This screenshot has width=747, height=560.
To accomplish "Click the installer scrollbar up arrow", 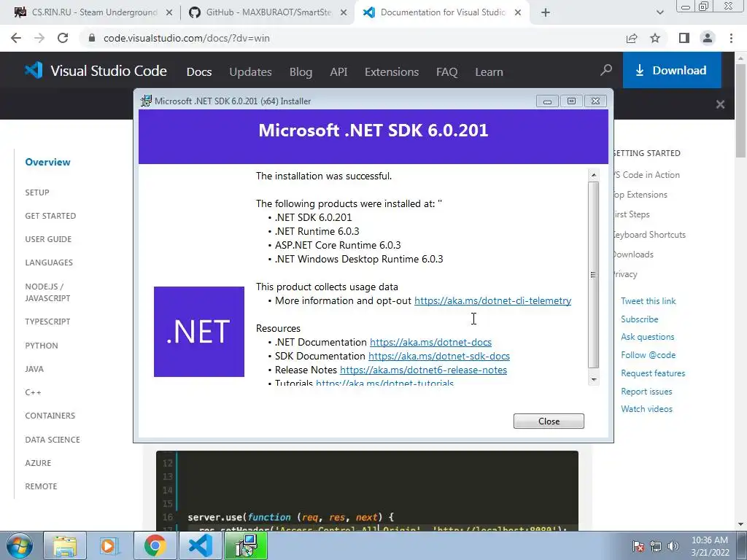I will point(594,175).
